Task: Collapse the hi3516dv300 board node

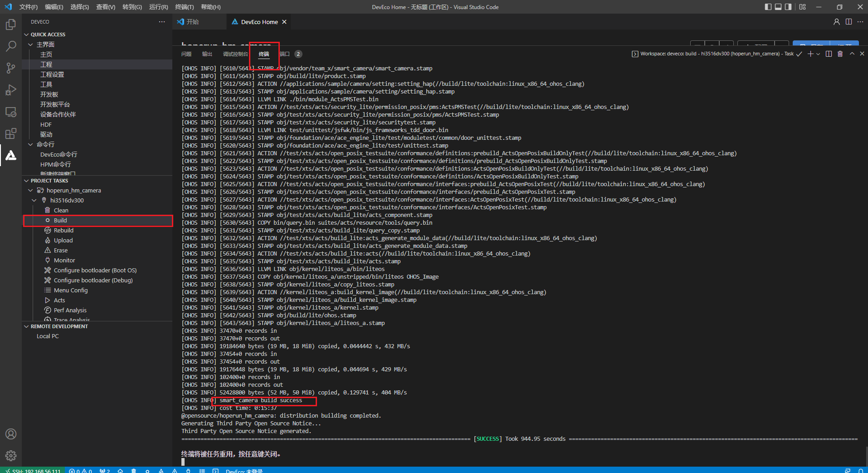Action: 34,200
